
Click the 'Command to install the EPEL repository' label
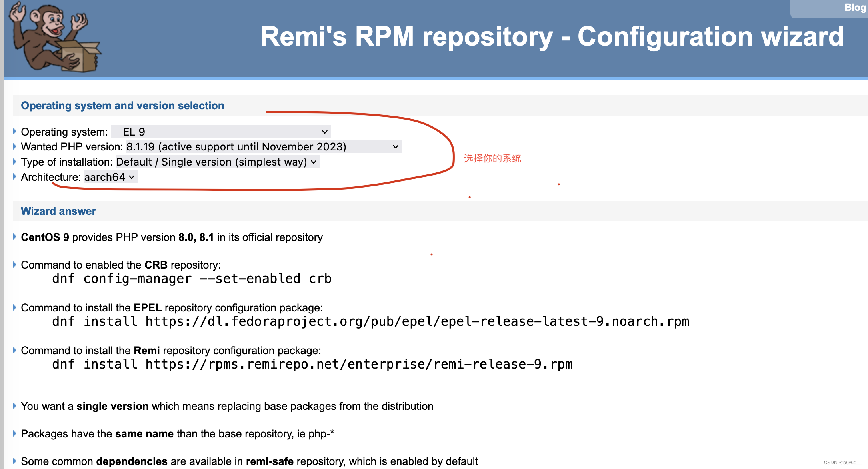pyautogui.click(x=172, y=308)
